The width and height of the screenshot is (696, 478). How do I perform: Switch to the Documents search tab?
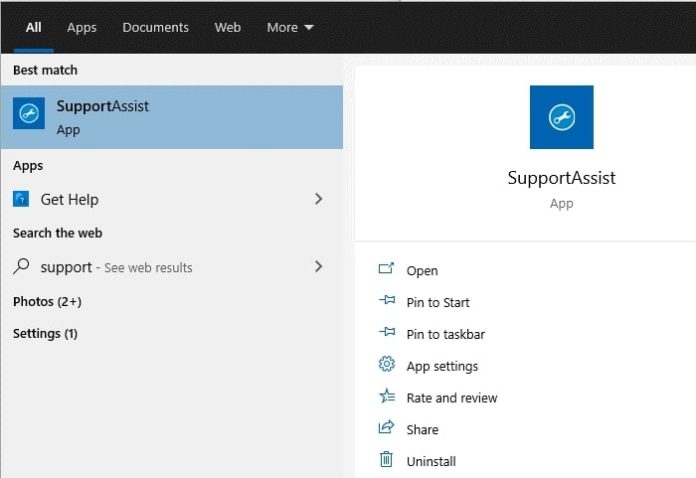(155, 27)
